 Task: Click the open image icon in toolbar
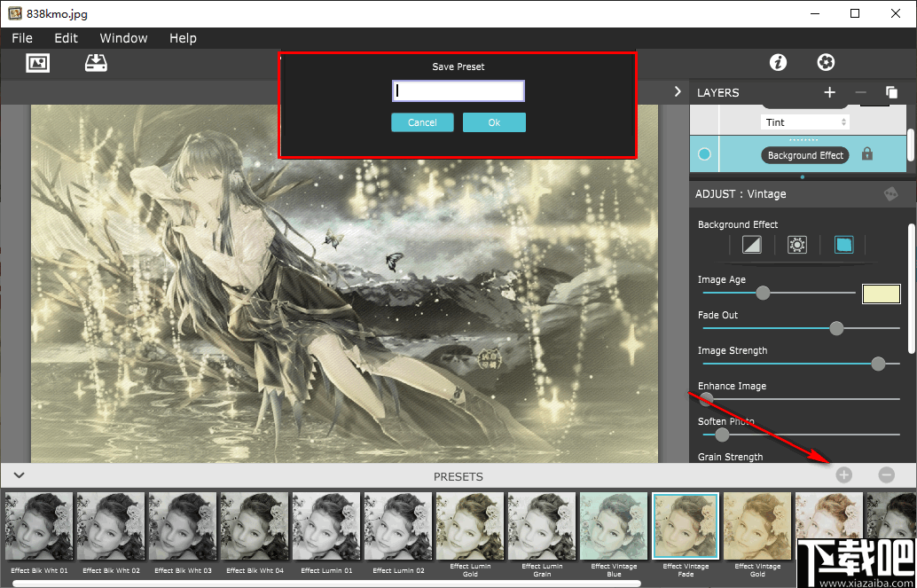click(x=38, y=63)
